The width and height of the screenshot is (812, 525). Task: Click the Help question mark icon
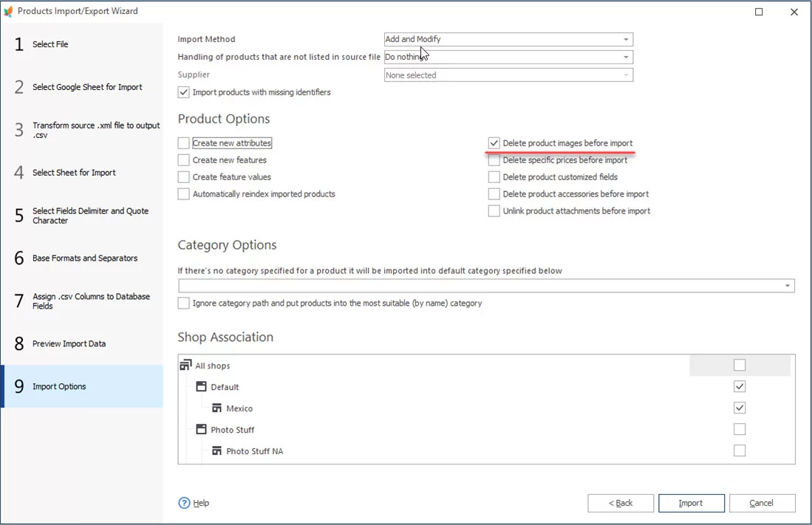pos(185,503)
